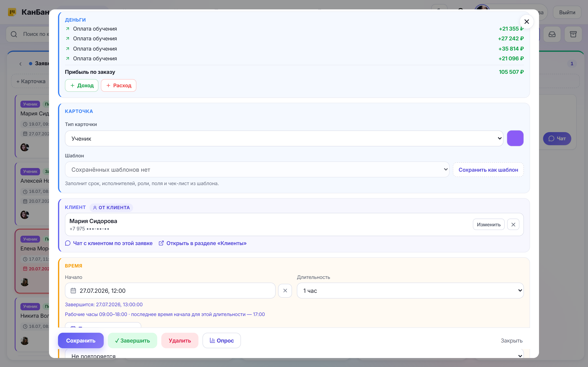Add income with the Доход button
This screenshot has width=588, height=367.
click(x=82, y=85)
